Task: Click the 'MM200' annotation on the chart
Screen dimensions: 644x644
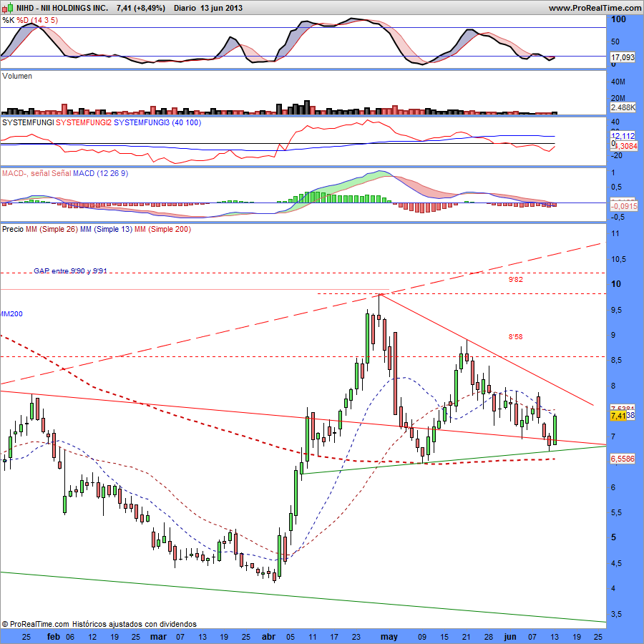Action: [x=11, y=314]
